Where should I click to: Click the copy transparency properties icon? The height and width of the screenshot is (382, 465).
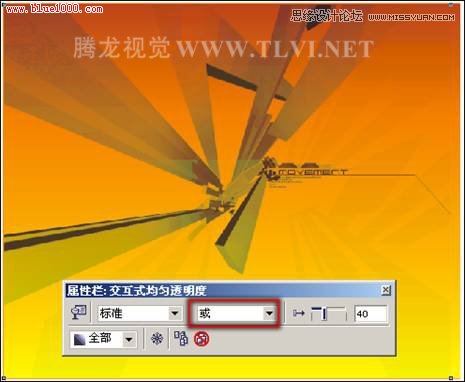(x=181, y=339)
